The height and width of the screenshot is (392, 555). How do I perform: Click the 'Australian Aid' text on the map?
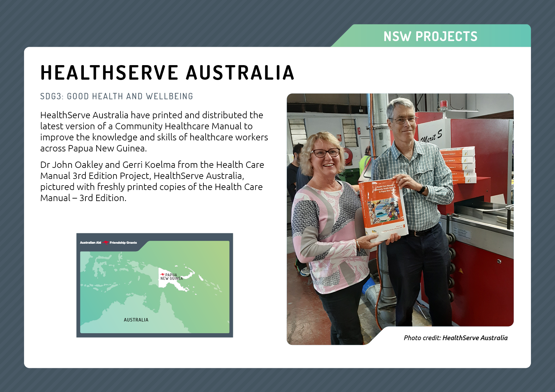[90, 243]
